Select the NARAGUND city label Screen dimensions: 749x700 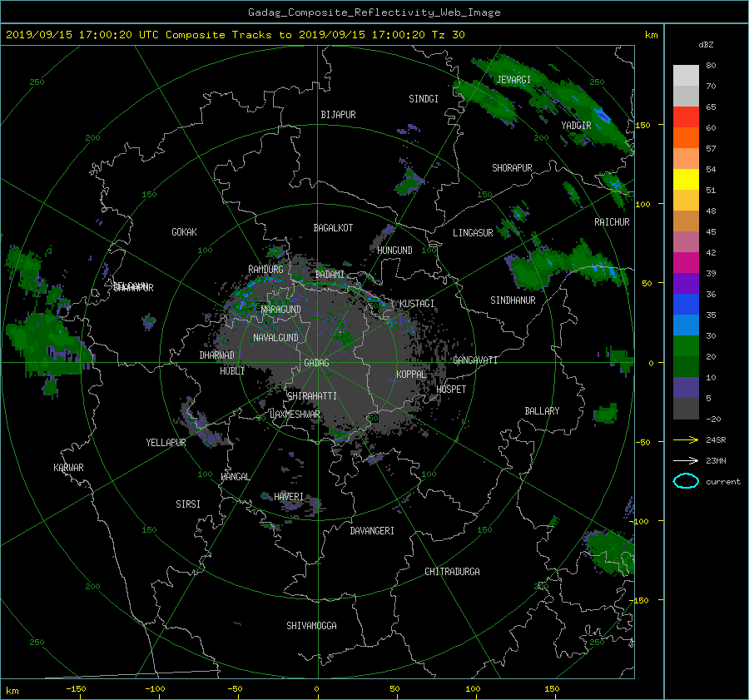[x=281, y=310]
